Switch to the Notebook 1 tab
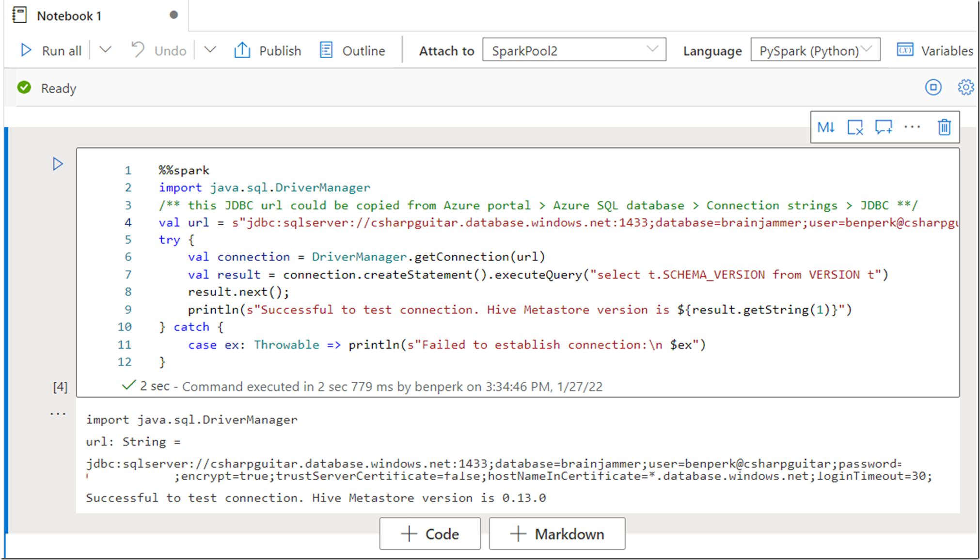Image resolution: width=980 pixels, height=560 pixels. [69, 15]
